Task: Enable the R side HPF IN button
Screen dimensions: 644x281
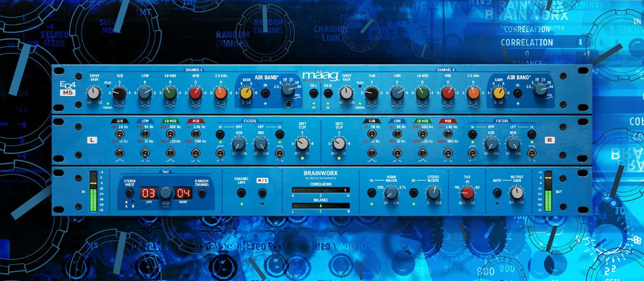Action: tap(473, 134)
